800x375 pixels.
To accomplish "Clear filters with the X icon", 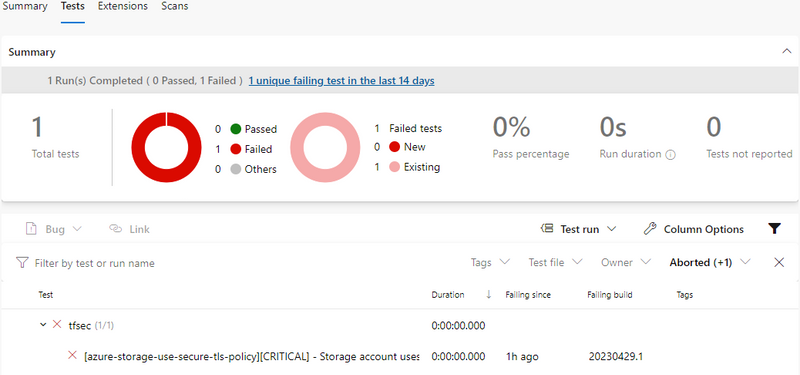I will [x=779, y=262].
